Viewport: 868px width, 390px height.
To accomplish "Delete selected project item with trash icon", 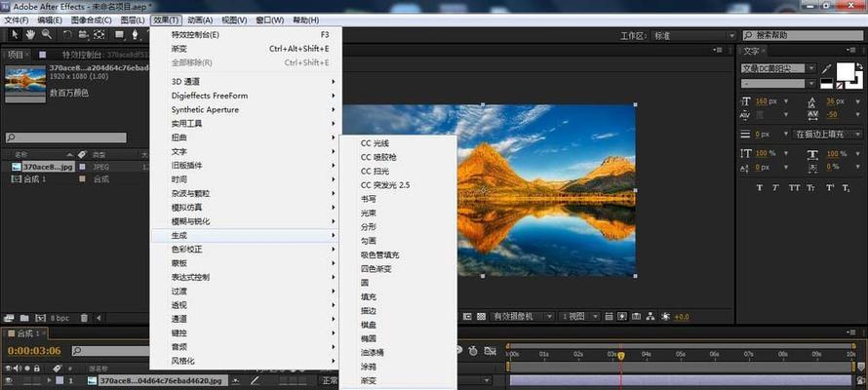I will pos(84,318).
